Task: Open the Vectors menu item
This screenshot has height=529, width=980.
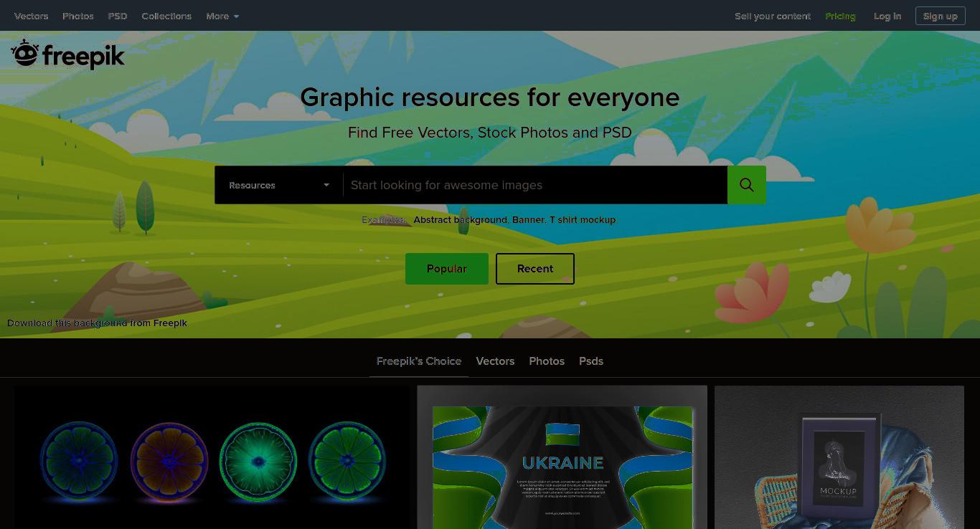Action: (x=31, y=16)
